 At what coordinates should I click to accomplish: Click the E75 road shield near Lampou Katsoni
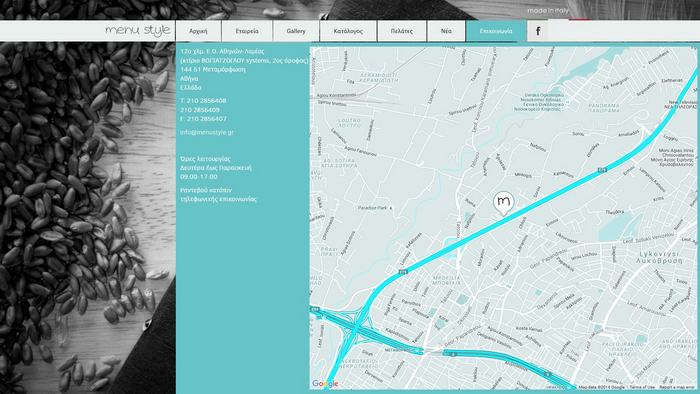603,170
